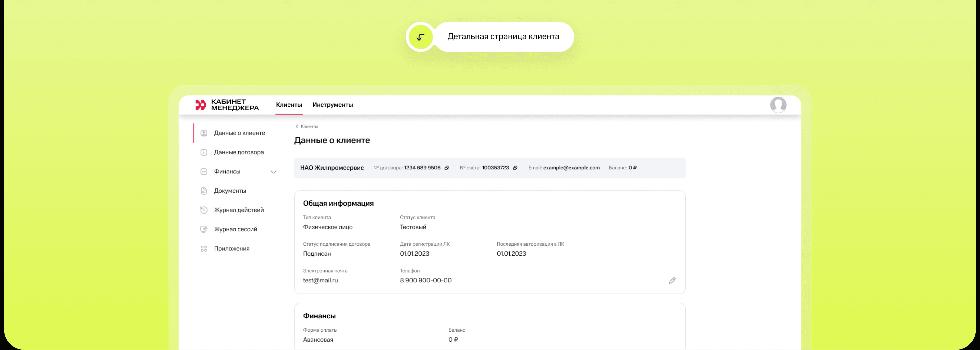Click the Данные договора info icon
This screenshot has width=980, height=350.
(x=204, y=152)
